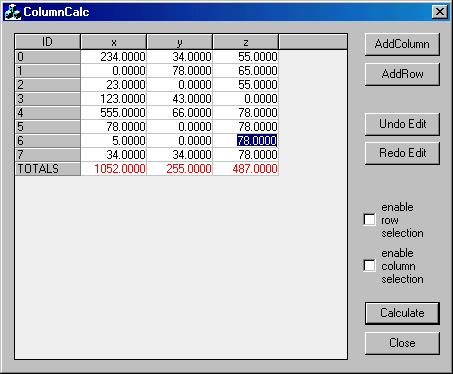Select row header 4

tap(48, 113)
